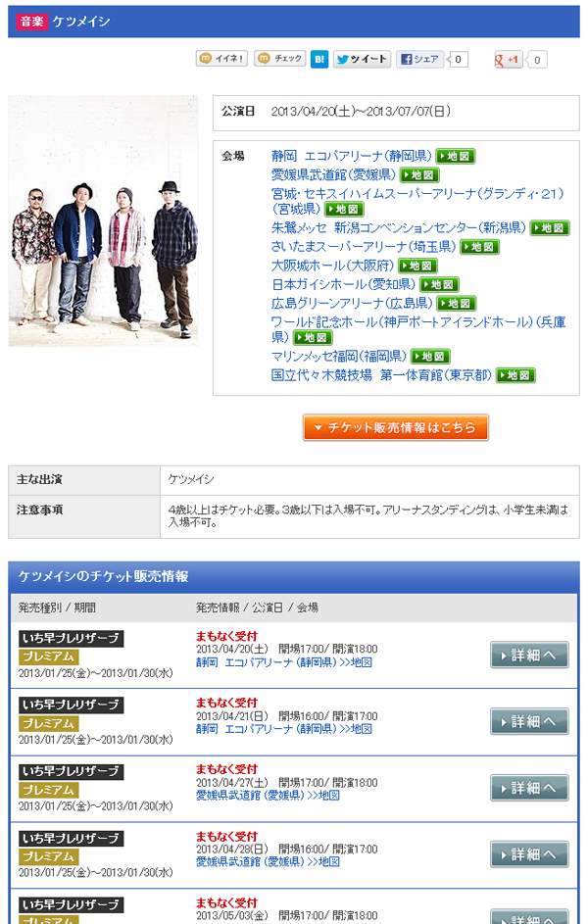The height and width of the screenshot is (924, 588).
Task: Jump down via チケット販売情報はこちら button
Action: [x=396, y=427]
